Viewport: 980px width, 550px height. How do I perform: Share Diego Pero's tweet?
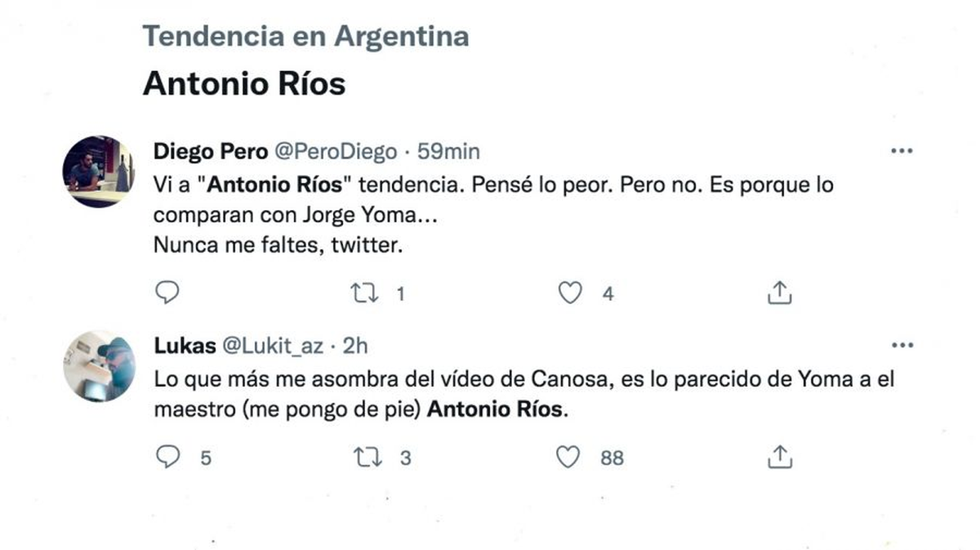click(780, 293)
